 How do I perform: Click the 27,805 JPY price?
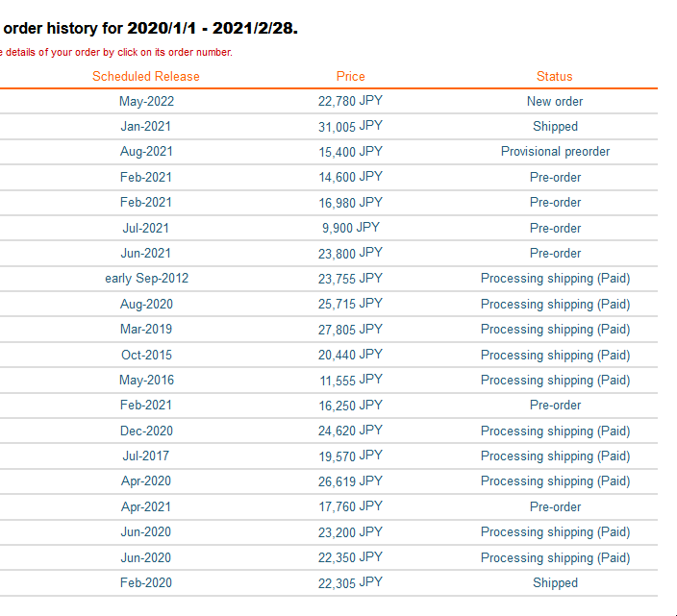click(350, 329)
